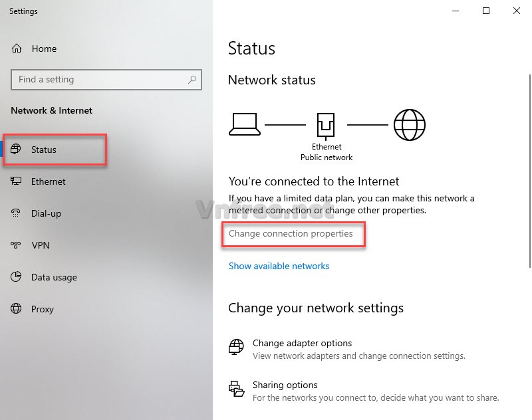Open Change adapter options

click(302, 343)
